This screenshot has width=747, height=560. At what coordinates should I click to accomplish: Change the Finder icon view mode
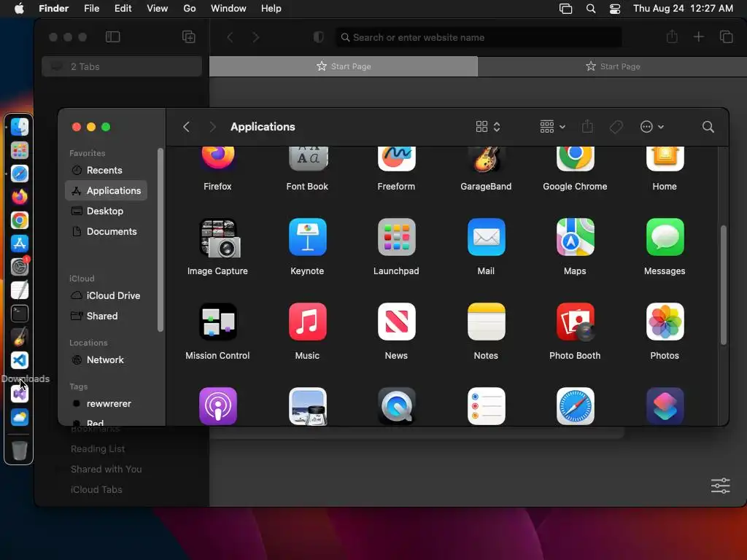pyautogui.click(x=488, y=127)
